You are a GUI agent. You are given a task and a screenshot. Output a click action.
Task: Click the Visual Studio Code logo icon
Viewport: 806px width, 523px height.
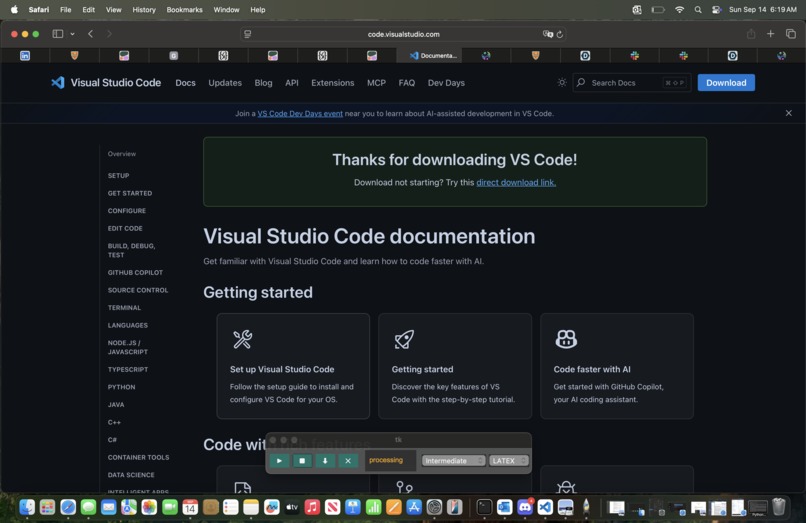[x=58, y=82]
